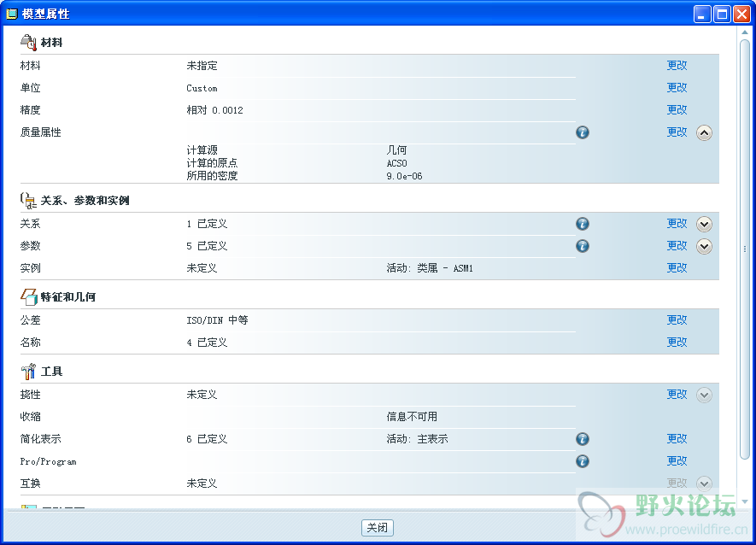Click the scrollbar up arrow

(745, 32)
